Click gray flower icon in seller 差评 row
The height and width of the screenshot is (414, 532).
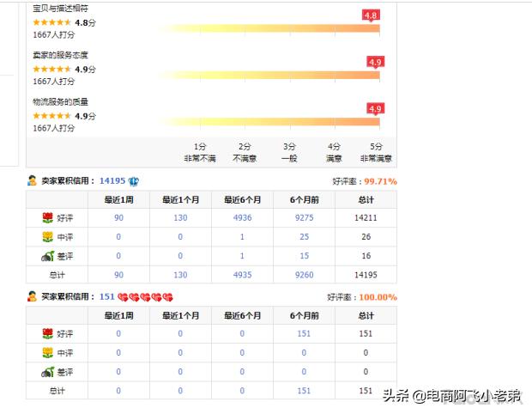coord(47,256)
